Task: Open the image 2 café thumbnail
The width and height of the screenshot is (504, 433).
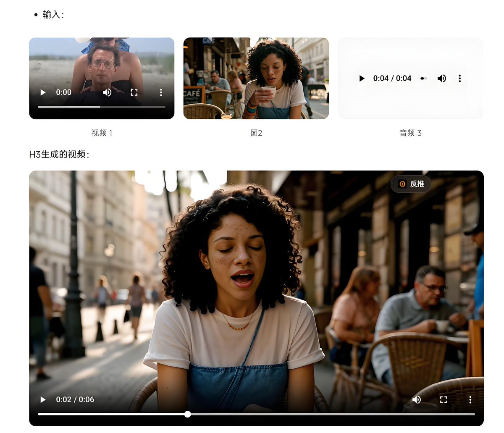Action: [256, 79]
